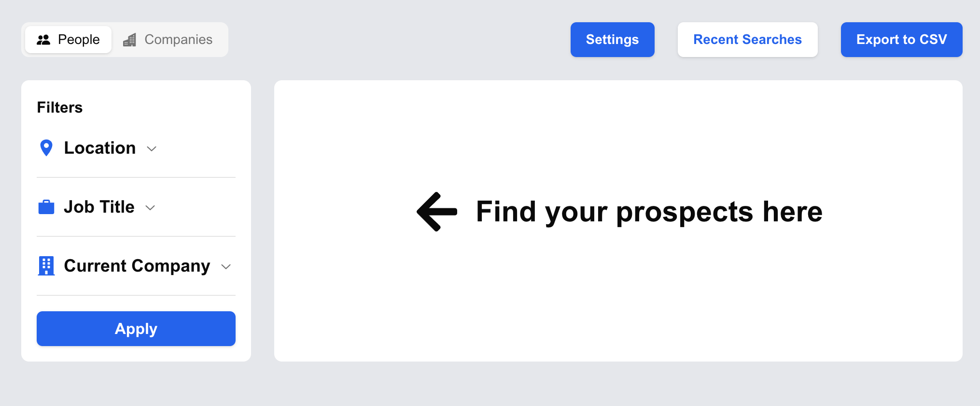Image resolution: width=980 pixels, height=406 pixels.
Task: Switch to the Companies tab
Action: [168, 40]
